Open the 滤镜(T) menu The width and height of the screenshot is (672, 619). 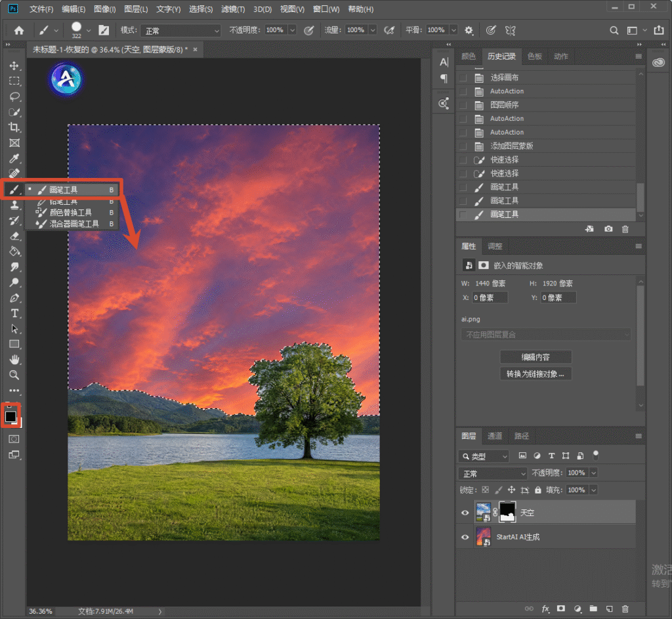point(233,9)
